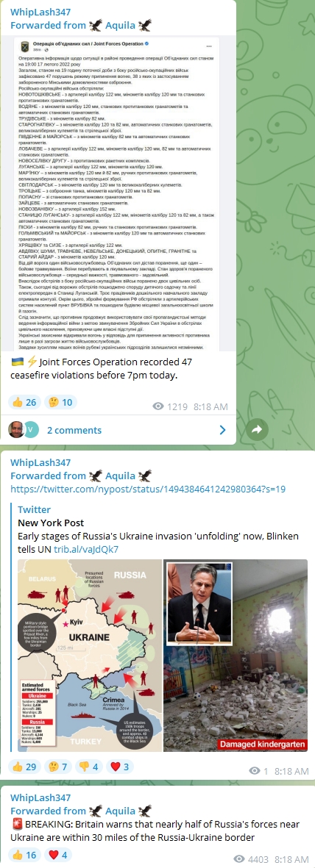315x868 pixels.
Task: Click the thumbs-up reaction showing 16
Action: click(x=25, y=855)
